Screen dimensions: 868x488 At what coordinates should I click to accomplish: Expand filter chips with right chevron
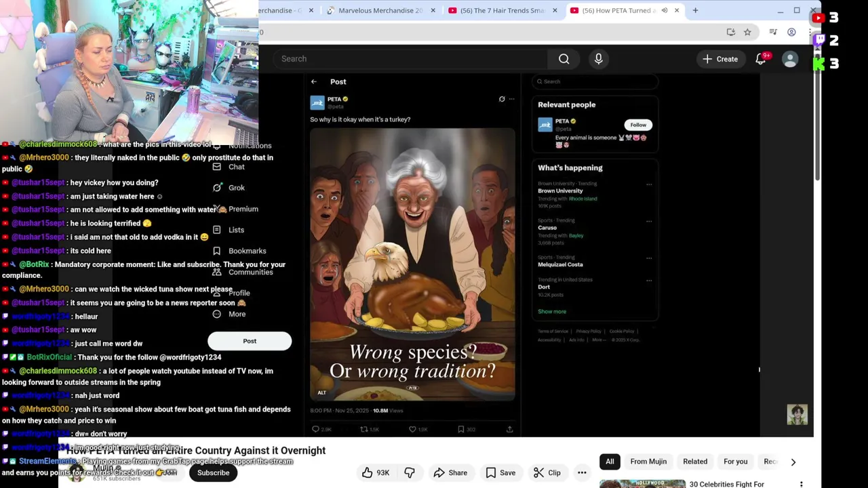pos(793,462)
